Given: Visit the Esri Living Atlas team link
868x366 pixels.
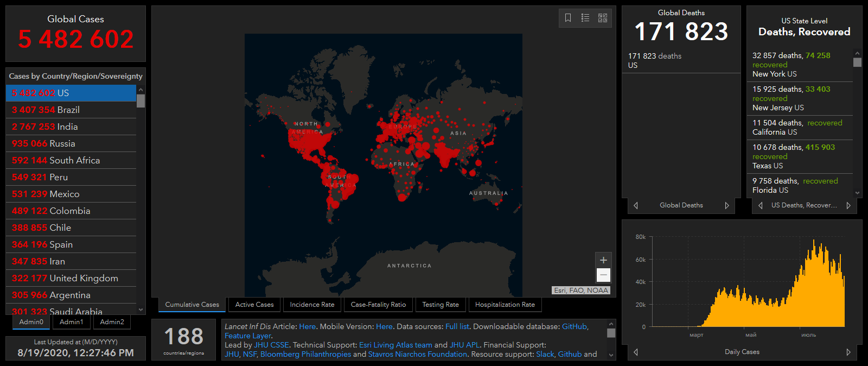Looking at the screenshot, I should (x=395, y=345).
